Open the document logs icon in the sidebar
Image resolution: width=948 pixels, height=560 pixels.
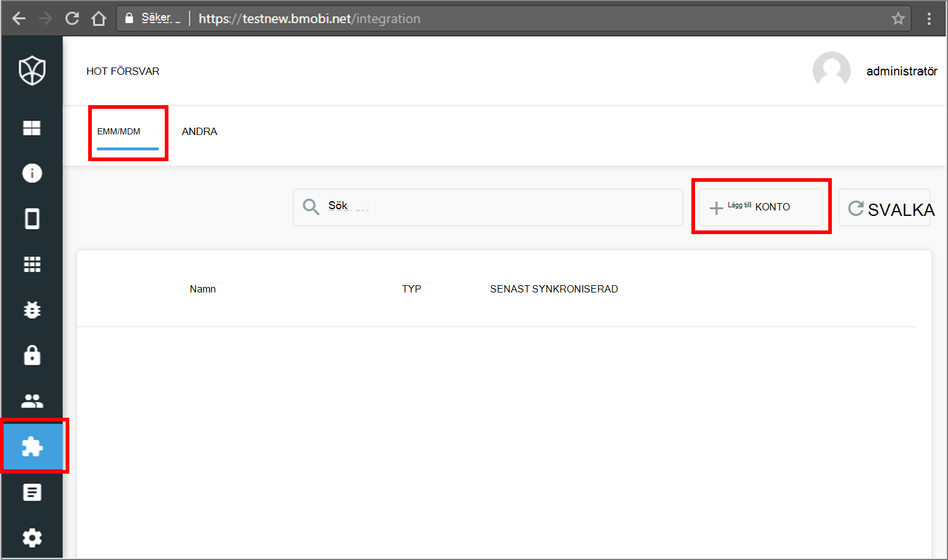coord(32,493)
